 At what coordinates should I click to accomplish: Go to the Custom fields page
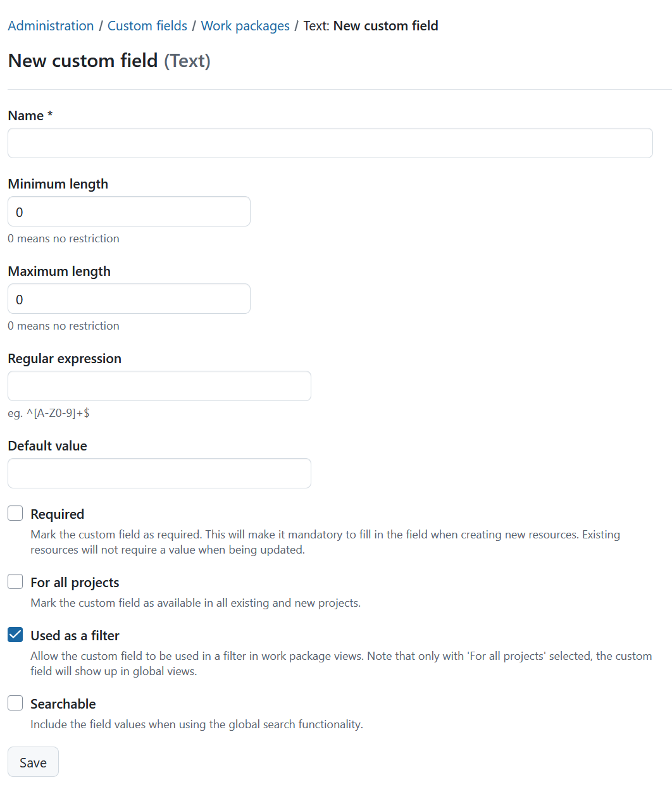(x=147, y=25)
